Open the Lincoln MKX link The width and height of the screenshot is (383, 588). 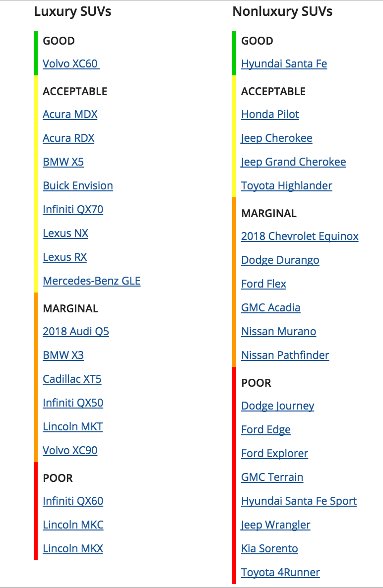[x=73, y=549]
